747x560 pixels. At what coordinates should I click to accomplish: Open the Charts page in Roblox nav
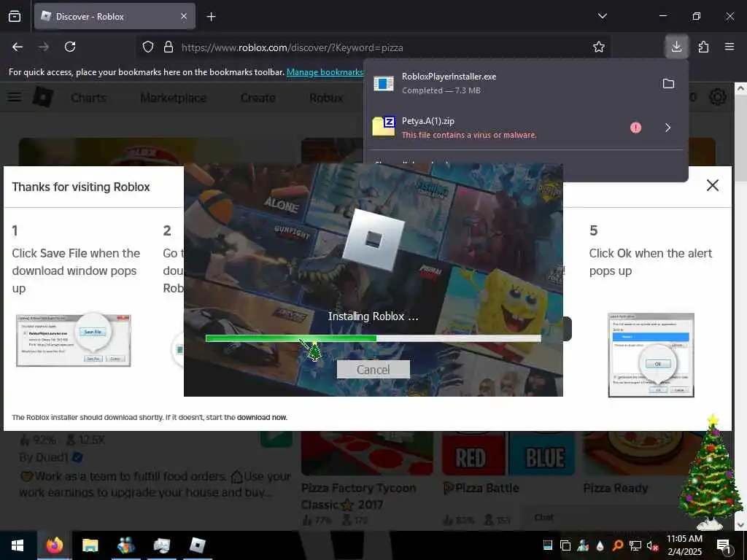(x=88, y=98)
